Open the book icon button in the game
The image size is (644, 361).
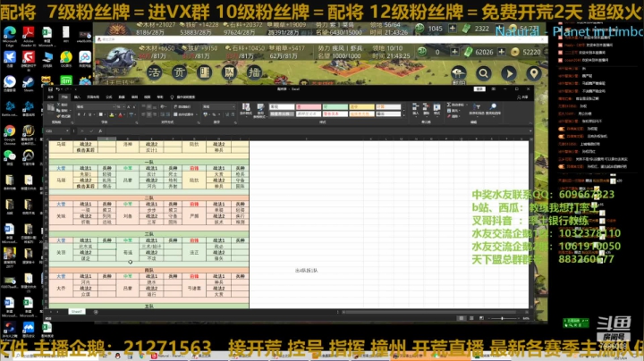coord(204,73)
